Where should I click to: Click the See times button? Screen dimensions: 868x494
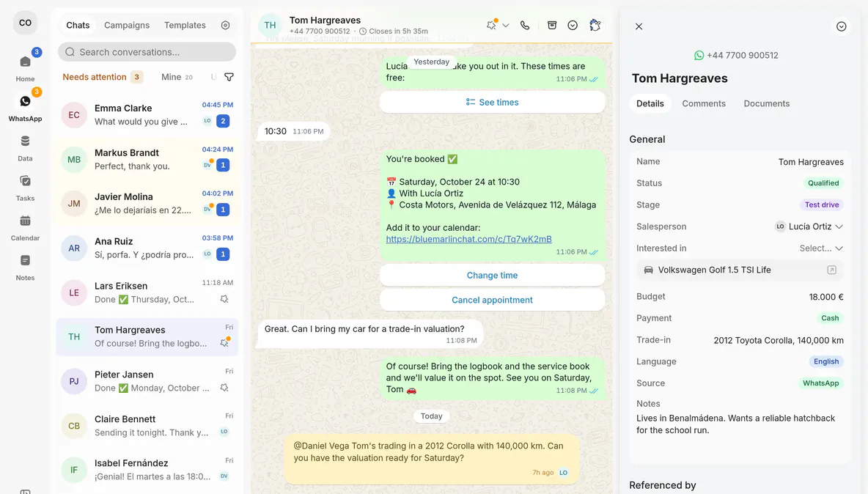point(492,103)
